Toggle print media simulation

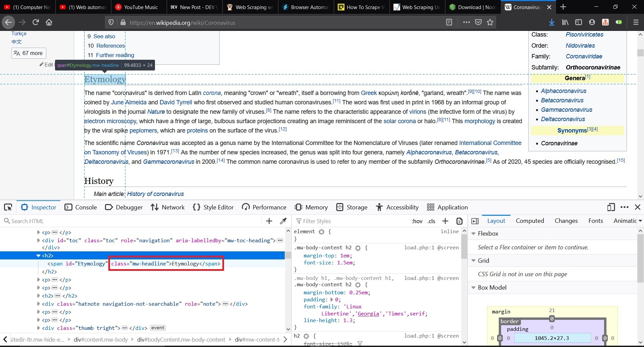point(460,221)
